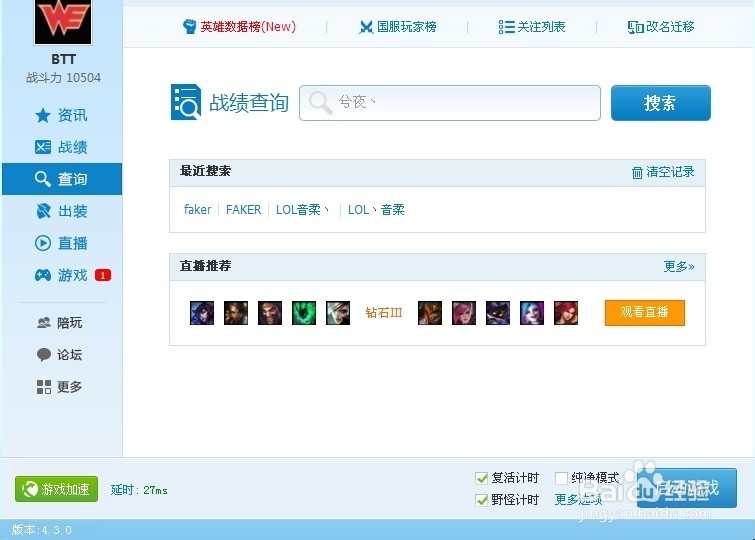Viewport: 755px width, 540px height.
Task: Click the BTT username label
Action: [x=64, y=59]
